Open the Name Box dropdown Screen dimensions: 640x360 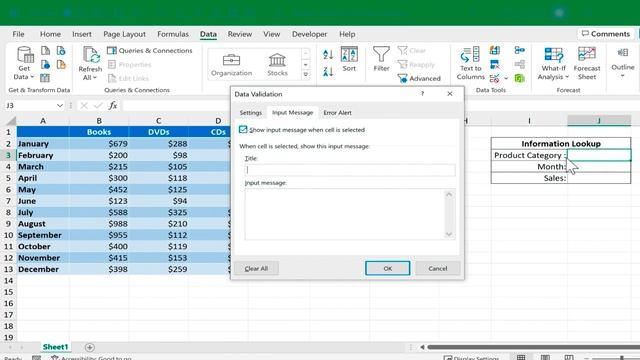coord(60,106)
